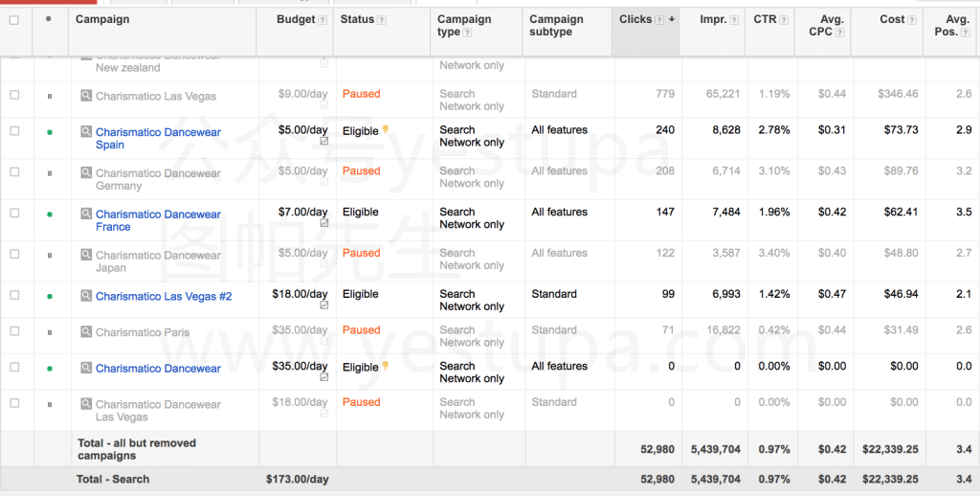Sort table by Cost column header

click(892, 19)
